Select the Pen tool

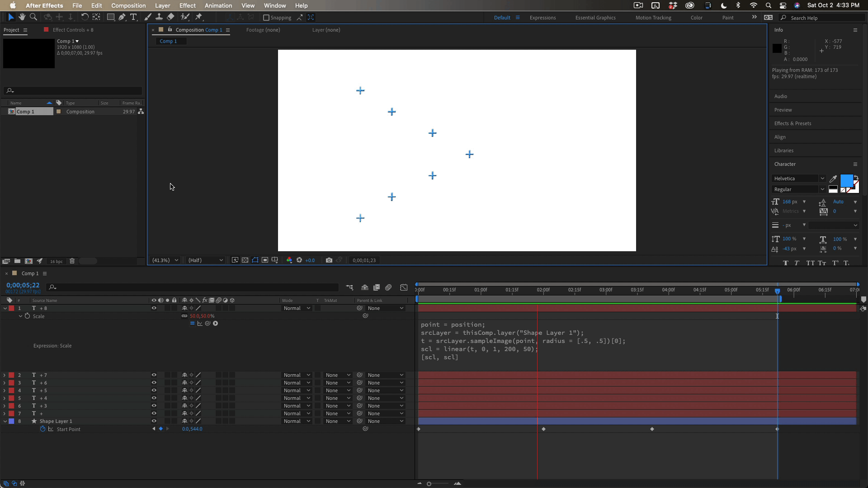tap(122, 17)
